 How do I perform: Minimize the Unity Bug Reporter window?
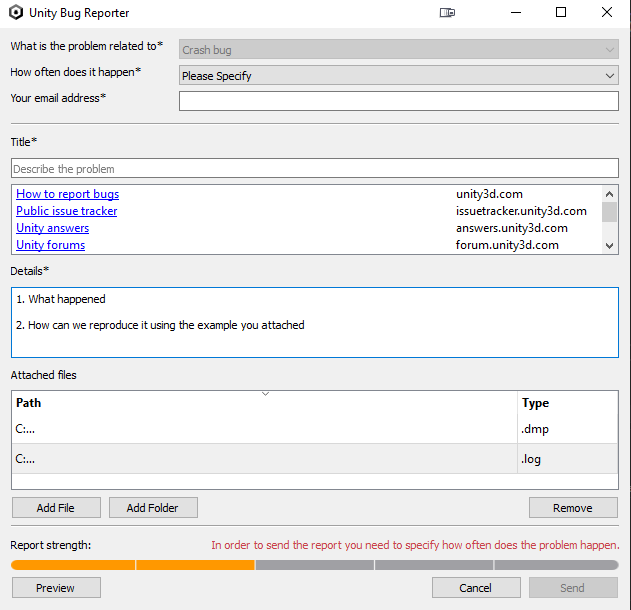(516, 13)
